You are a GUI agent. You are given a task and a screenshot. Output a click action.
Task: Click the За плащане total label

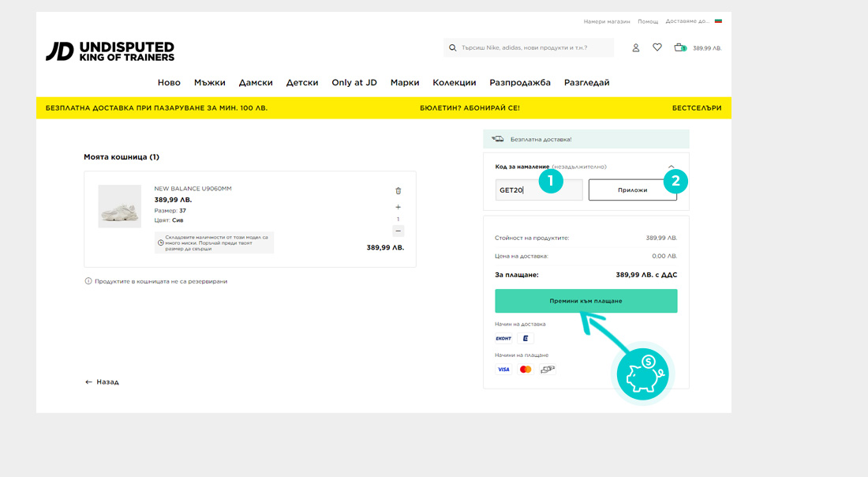[517, 275]
